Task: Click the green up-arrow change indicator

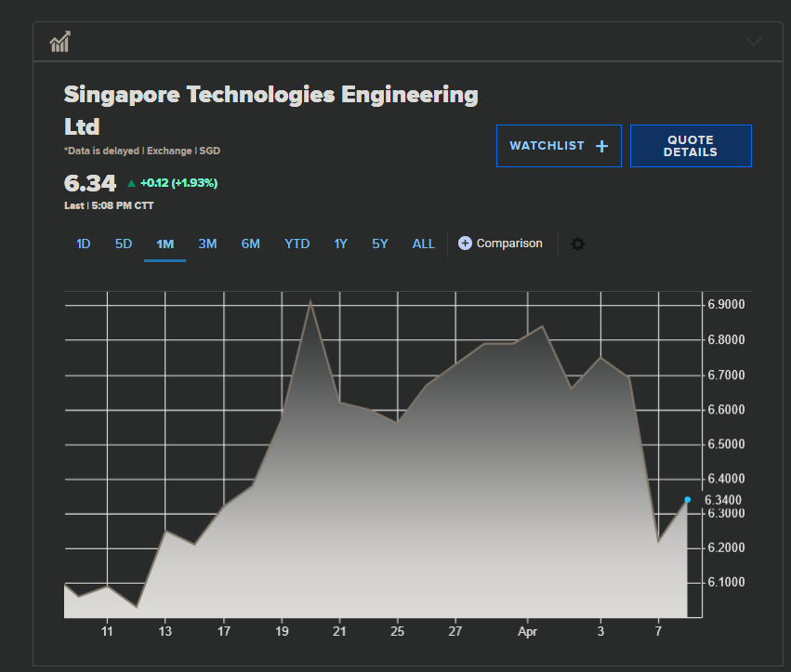Action: (x=131, y=183)
